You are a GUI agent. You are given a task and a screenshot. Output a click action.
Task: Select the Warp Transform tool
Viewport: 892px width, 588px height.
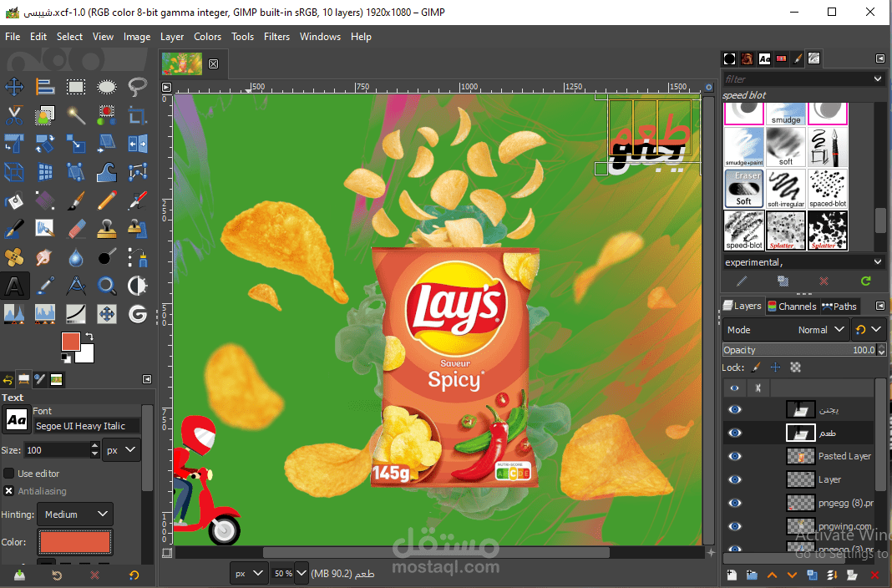tap(106, 172)
